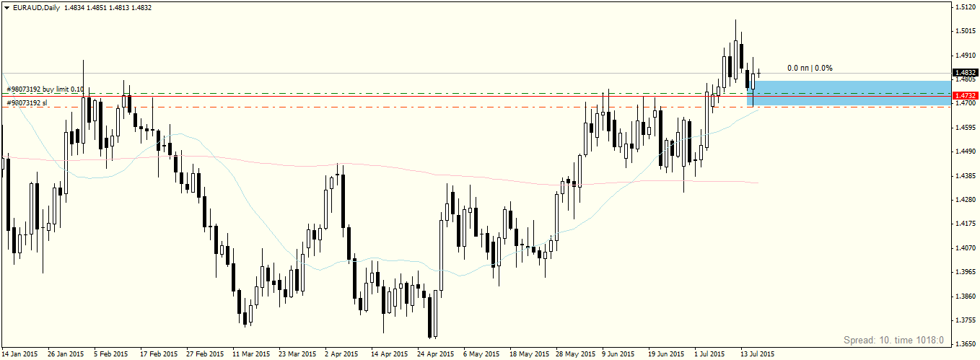Click the 2 Apr 2015 date label

pyautogui.click(x=341, y=354)
